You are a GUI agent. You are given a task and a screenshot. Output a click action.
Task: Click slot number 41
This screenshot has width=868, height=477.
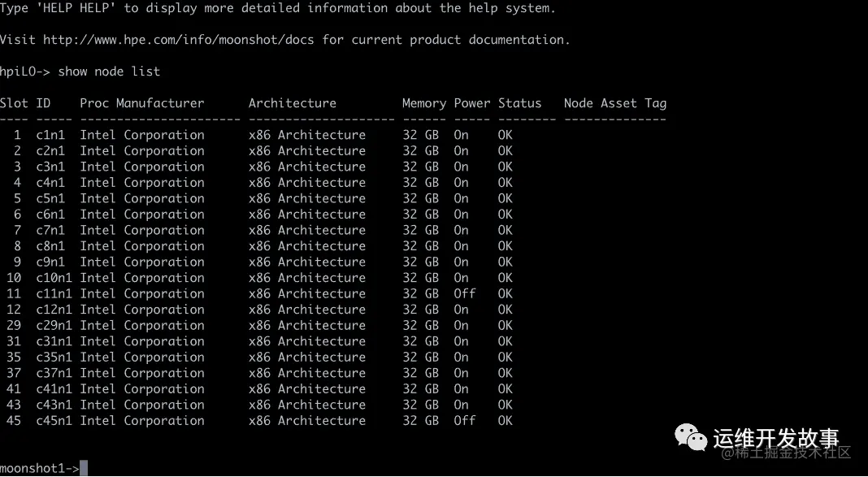14,389
